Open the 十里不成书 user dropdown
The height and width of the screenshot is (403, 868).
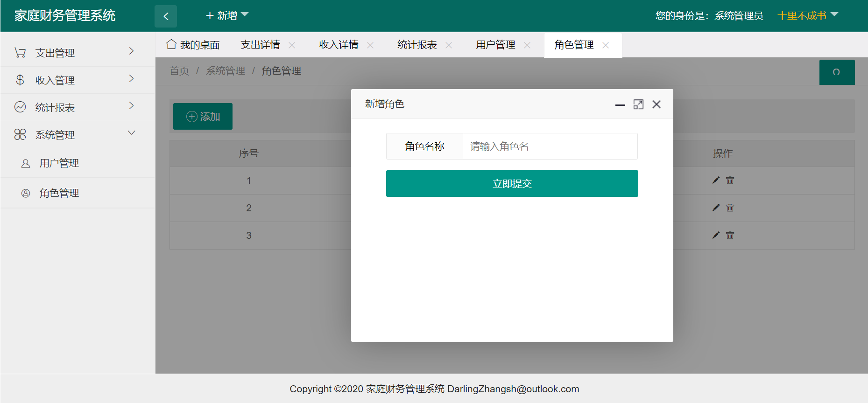point(808,16)
